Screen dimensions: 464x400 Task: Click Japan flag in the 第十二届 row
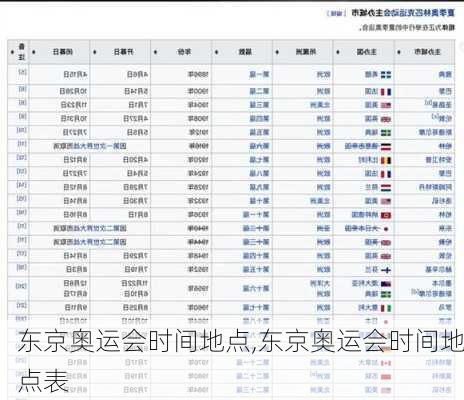386,229
